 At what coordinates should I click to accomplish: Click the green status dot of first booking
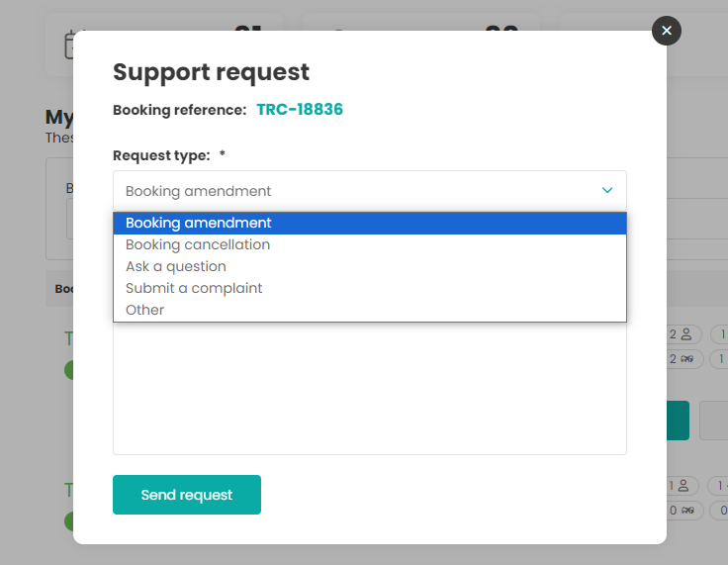(69, 370)
